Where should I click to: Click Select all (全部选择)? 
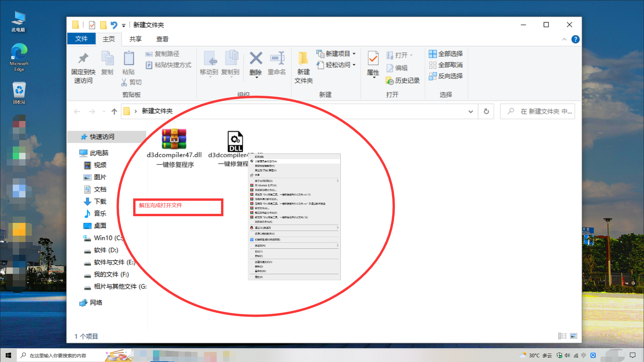(446, 54)
